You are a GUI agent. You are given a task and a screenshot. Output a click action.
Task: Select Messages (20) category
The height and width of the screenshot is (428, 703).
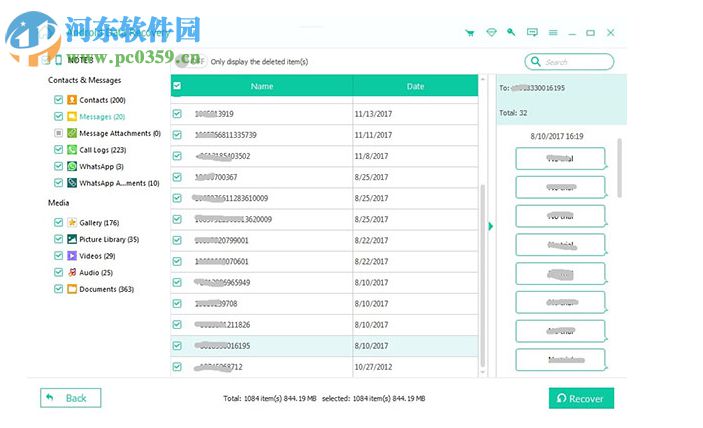point(102,117)
